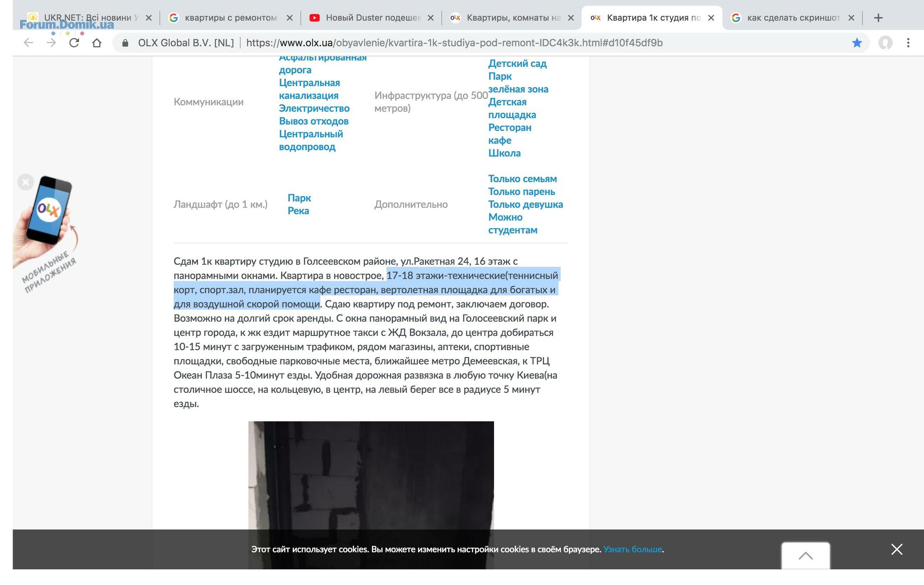
Task: Open the user profile avatar
Action: click(885, 43)
